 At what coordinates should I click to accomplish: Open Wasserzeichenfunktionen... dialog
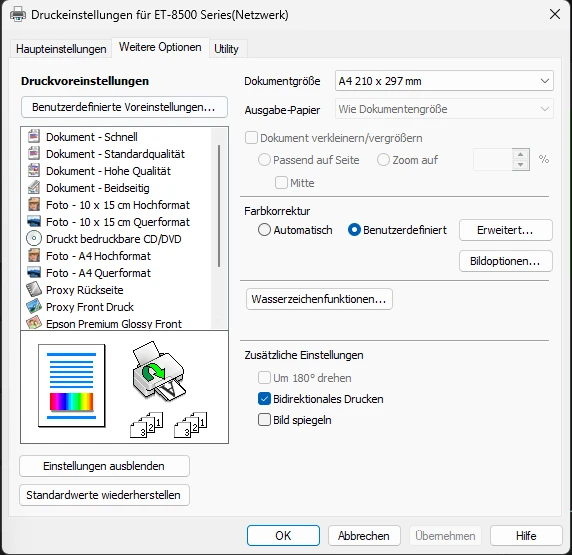click(319, 299)
